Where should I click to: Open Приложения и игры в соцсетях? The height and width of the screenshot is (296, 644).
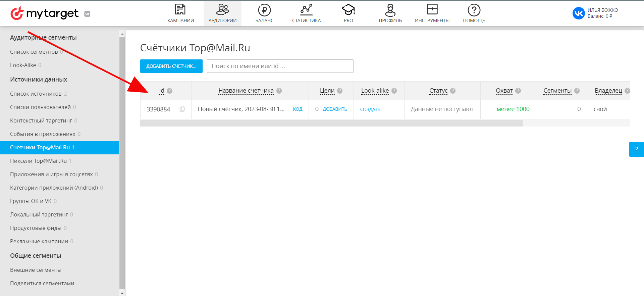coord(51,174)
